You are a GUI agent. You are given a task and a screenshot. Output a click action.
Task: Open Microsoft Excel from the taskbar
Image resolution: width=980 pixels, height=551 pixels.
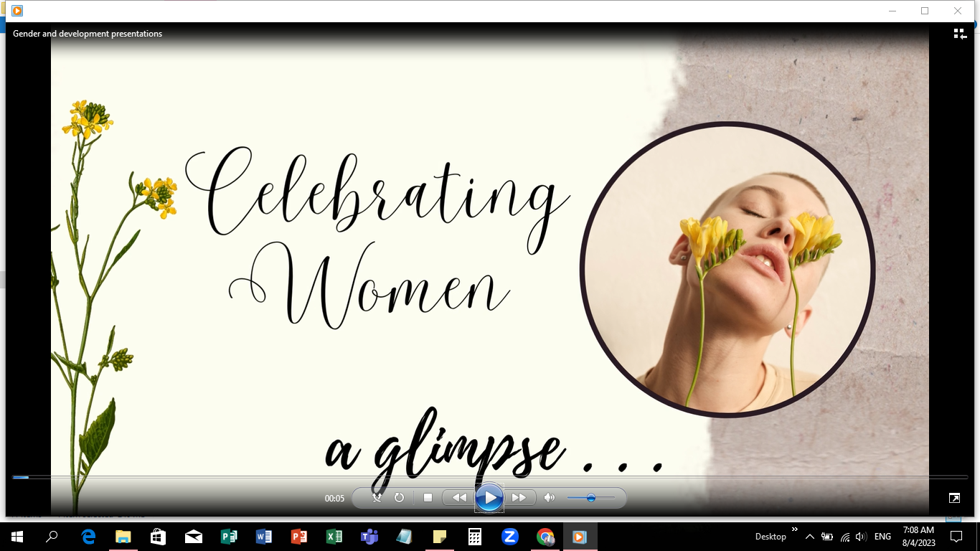[x=334, y=537]
